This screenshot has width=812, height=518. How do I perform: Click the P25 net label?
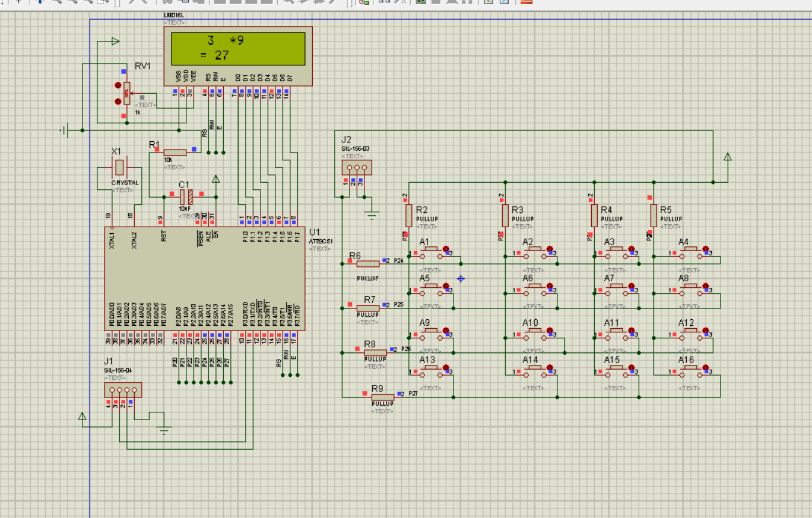point(398,304)
